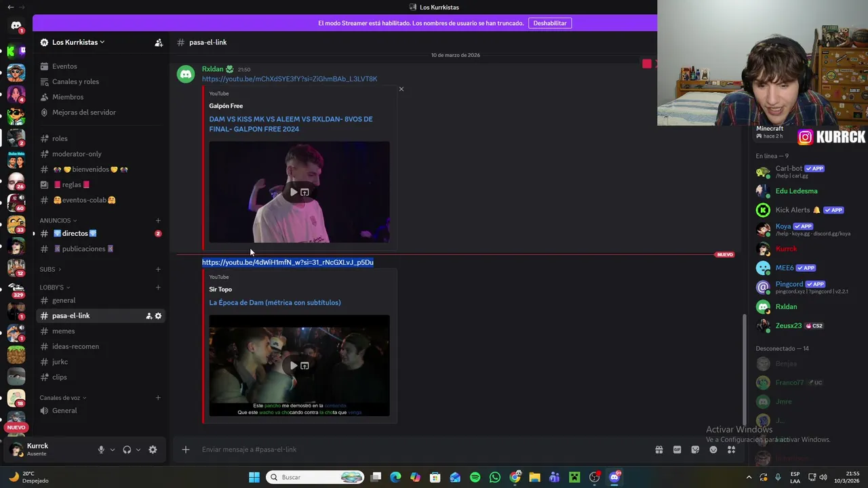868x488 pixels.
Task: Open the memes channel
Action: tap(63, 331)
